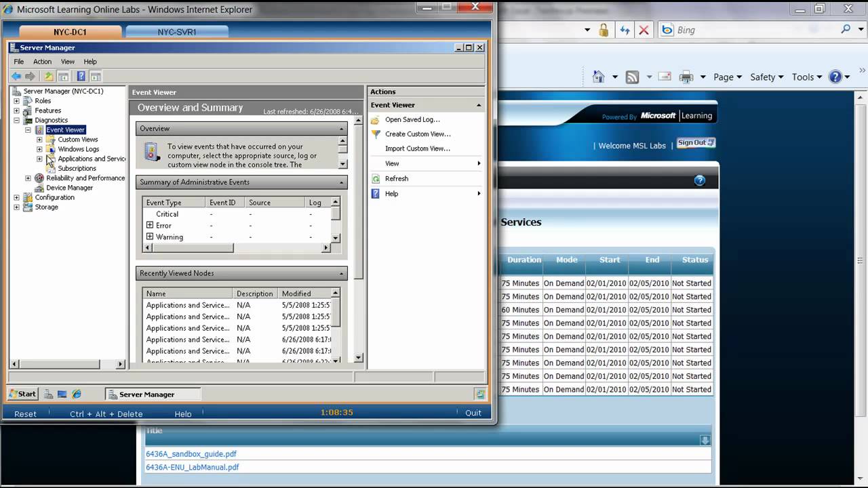The image size is (868, 488).
Task: Expand the Configuration tree node
Action: (17, 197)
